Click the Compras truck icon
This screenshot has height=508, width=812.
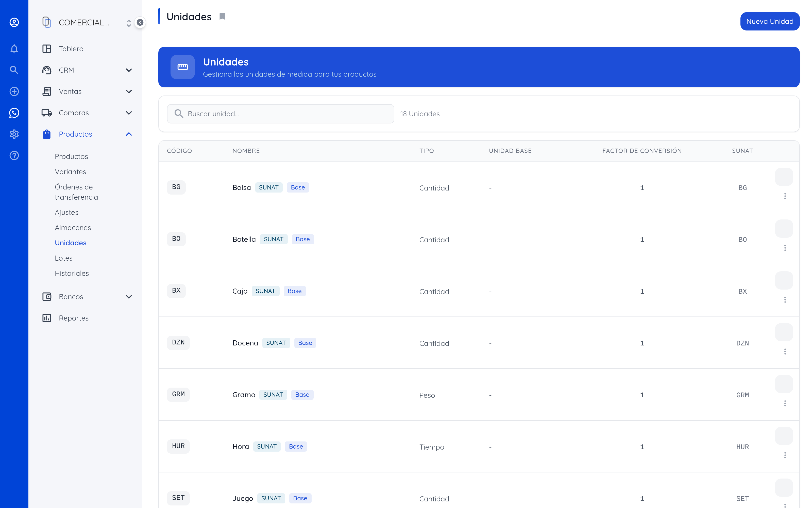click(47, 113)
